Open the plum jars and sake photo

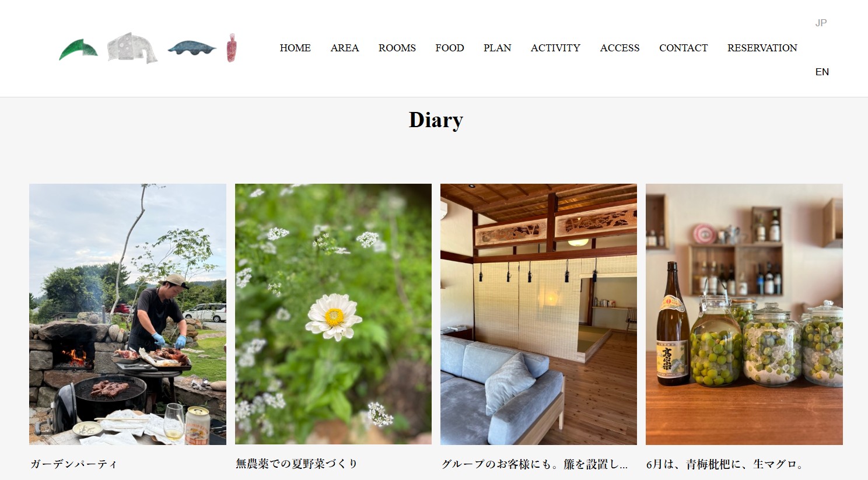[x=744, y=314]
